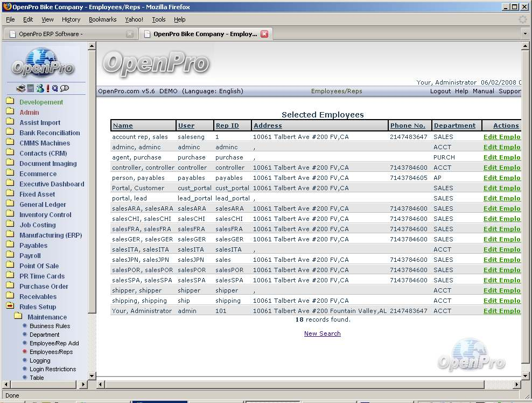Close the OpenPro Bike Company tab
532x403 pixels.
point(264,34)
